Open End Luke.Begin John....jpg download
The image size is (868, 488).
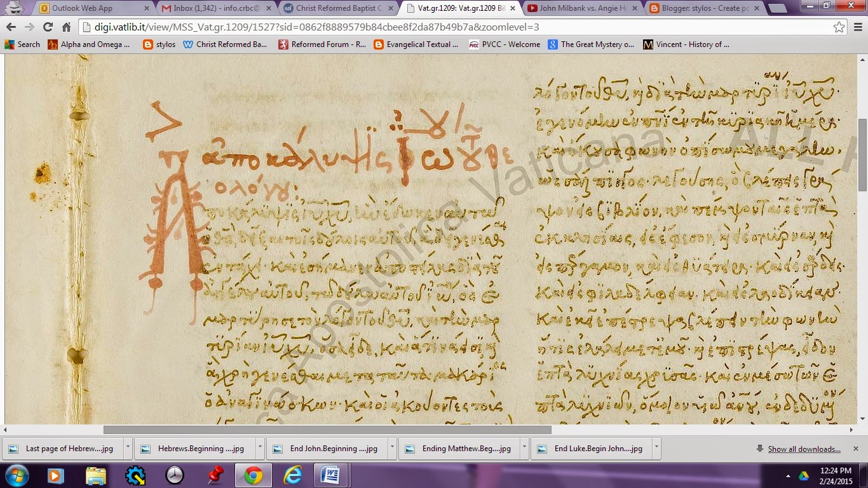pos(592,449)
